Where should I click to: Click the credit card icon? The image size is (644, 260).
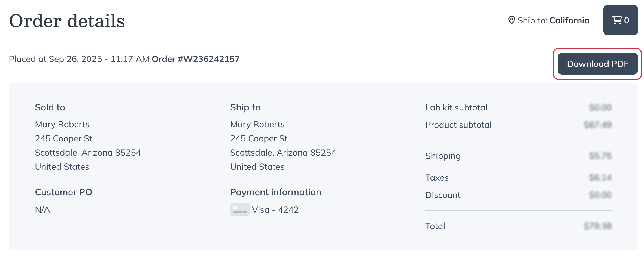tap(240, 209)
